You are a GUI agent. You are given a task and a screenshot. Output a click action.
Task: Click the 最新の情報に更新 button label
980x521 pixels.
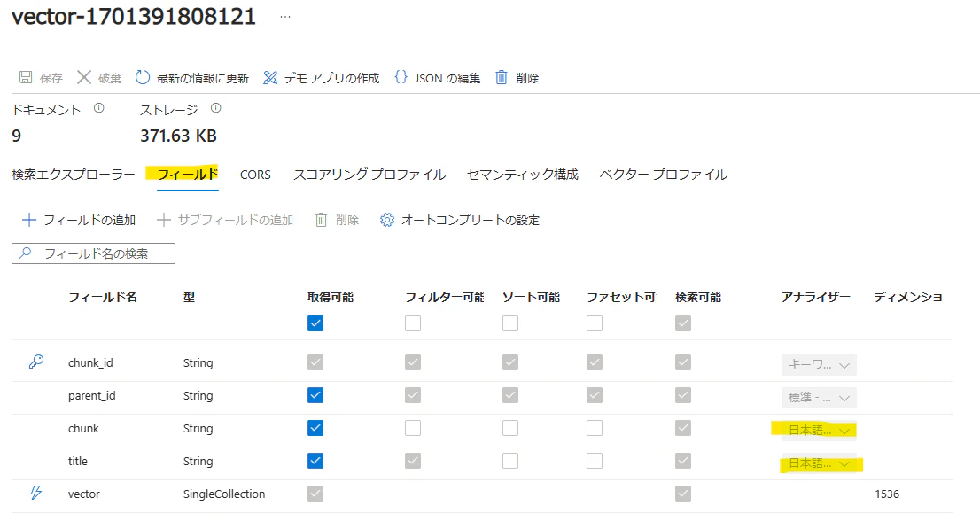203,78
